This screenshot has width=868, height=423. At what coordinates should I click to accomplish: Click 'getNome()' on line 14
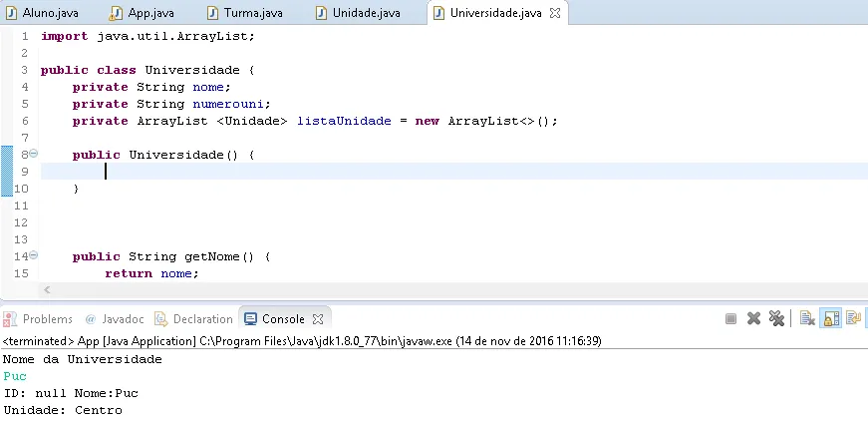point(218,256)
